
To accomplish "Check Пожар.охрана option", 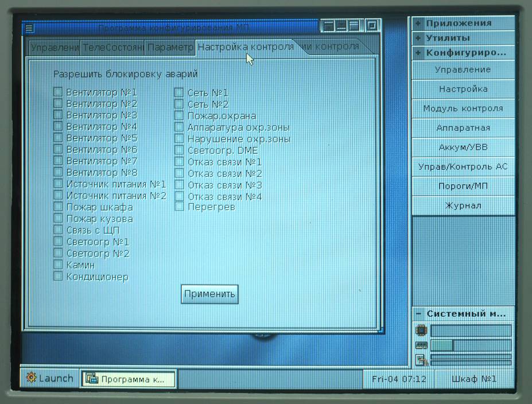I will (x=179, y=115).
